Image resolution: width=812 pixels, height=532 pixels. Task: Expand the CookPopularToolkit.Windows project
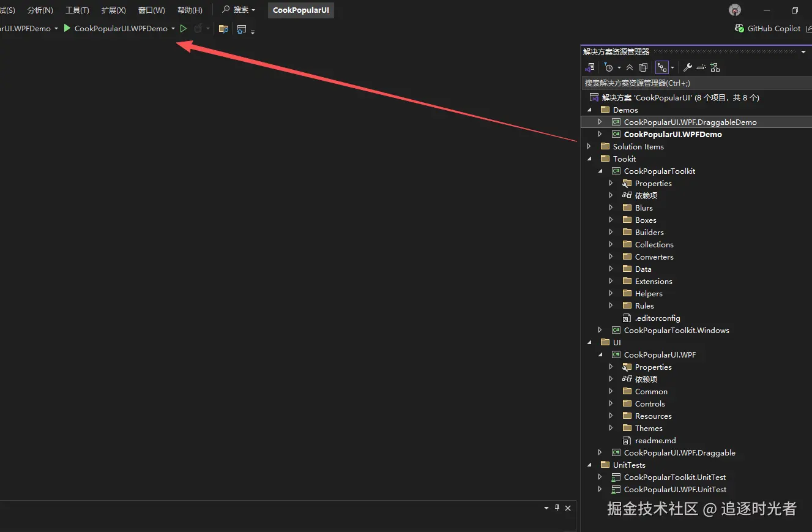[600, 331]
